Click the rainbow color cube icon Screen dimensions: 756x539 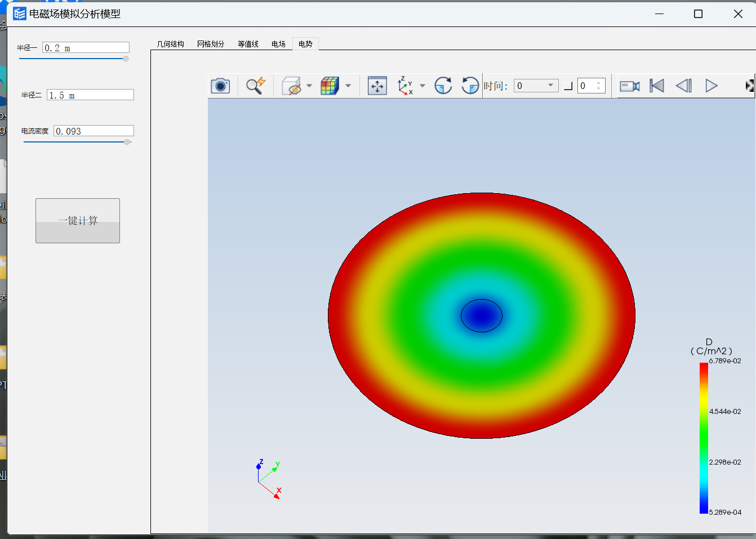(x=330, y=86)
